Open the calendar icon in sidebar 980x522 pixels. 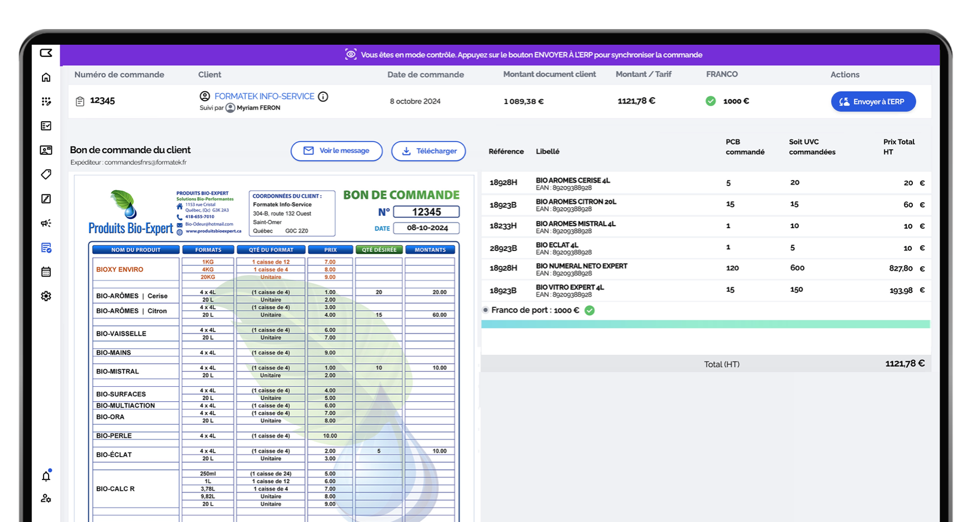point(46,272)
